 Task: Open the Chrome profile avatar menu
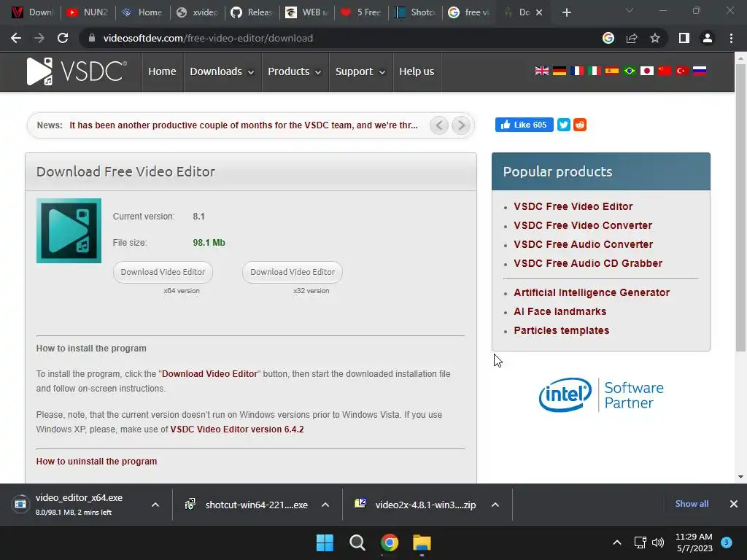point(708,38)
